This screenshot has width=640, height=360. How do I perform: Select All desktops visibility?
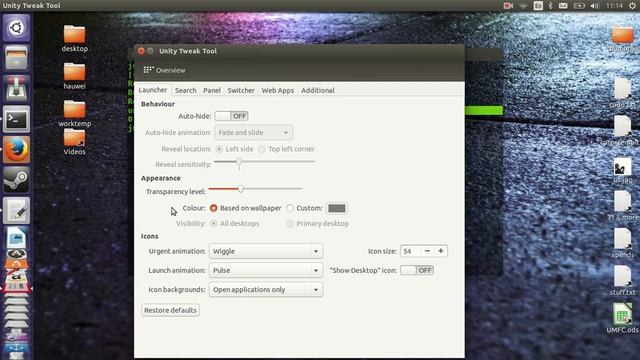click(x=235, y=224)
